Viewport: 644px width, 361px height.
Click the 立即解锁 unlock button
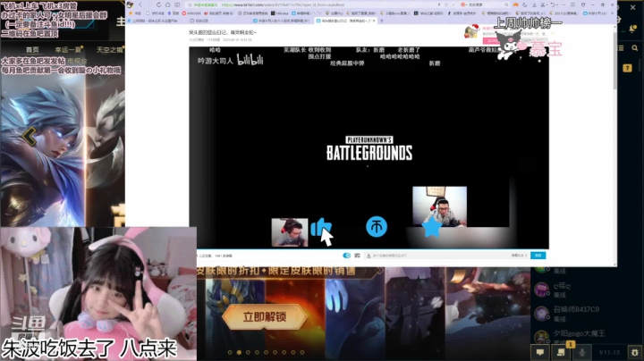pyautogui.click(x=265, y=316)
